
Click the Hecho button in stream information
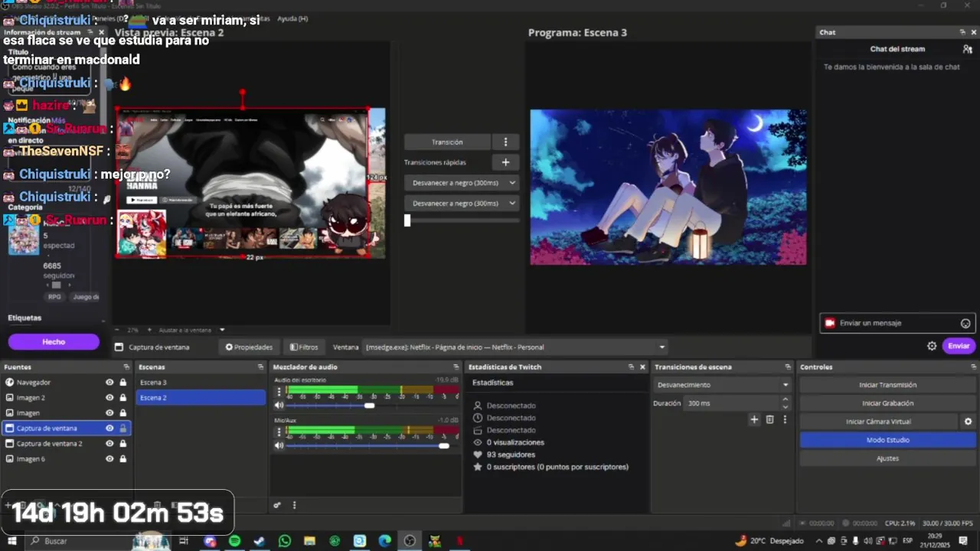pyautogui.click(x=54, y=342)
